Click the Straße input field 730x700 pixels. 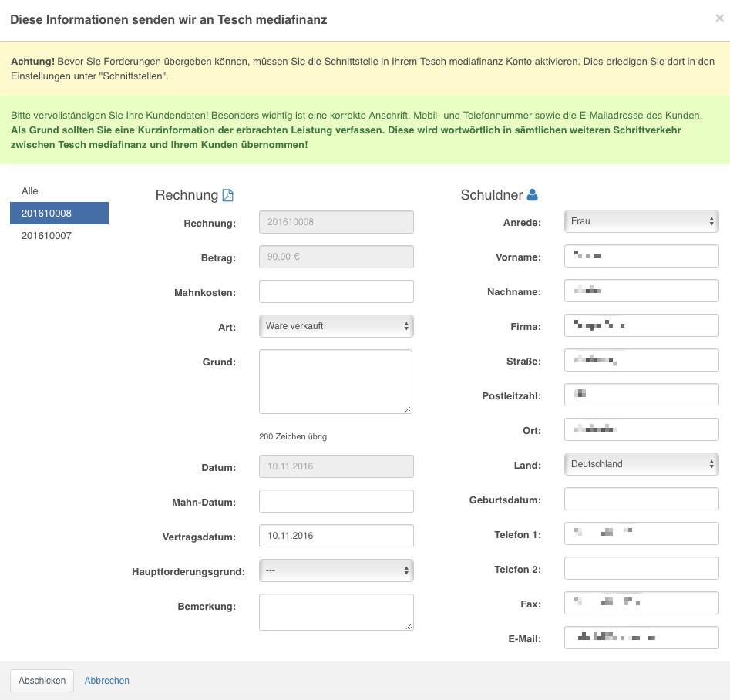click(x=641, y=360)
